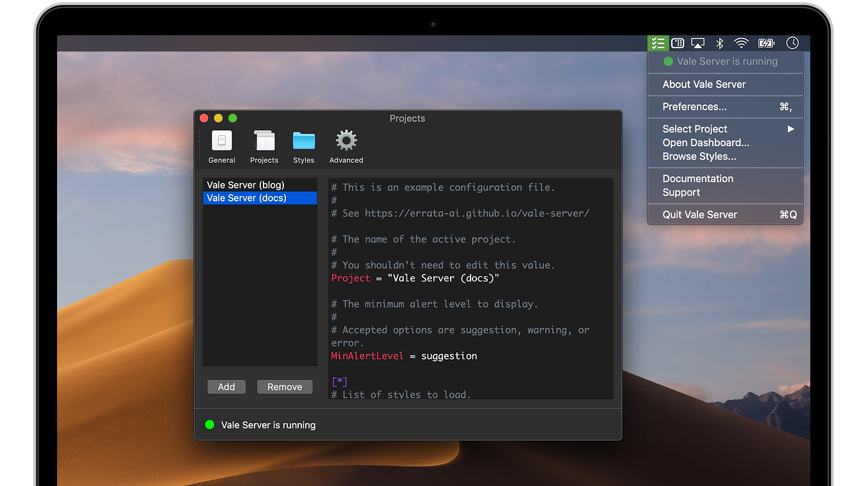Open the Bluetooth menu bar icon

point(720,43)
